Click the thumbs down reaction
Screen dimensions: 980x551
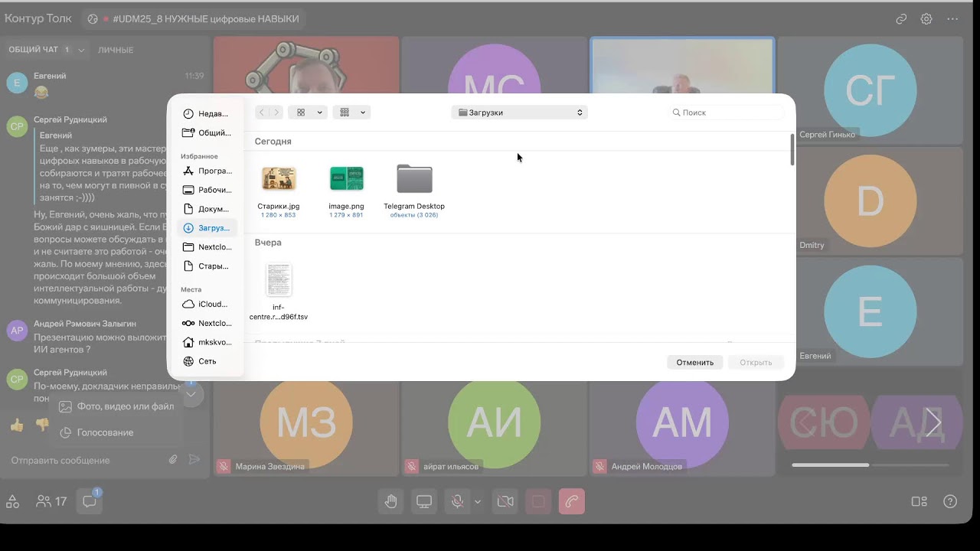(x=43, y=425)
